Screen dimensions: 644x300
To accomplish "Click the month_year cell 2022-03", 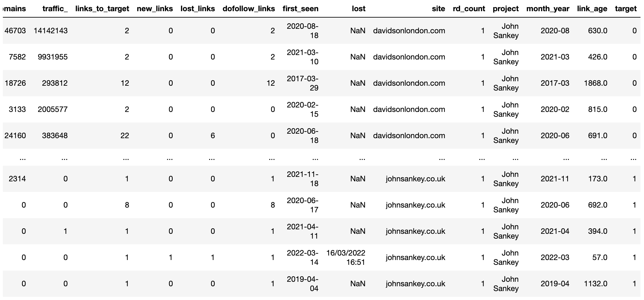I will 555,257.
